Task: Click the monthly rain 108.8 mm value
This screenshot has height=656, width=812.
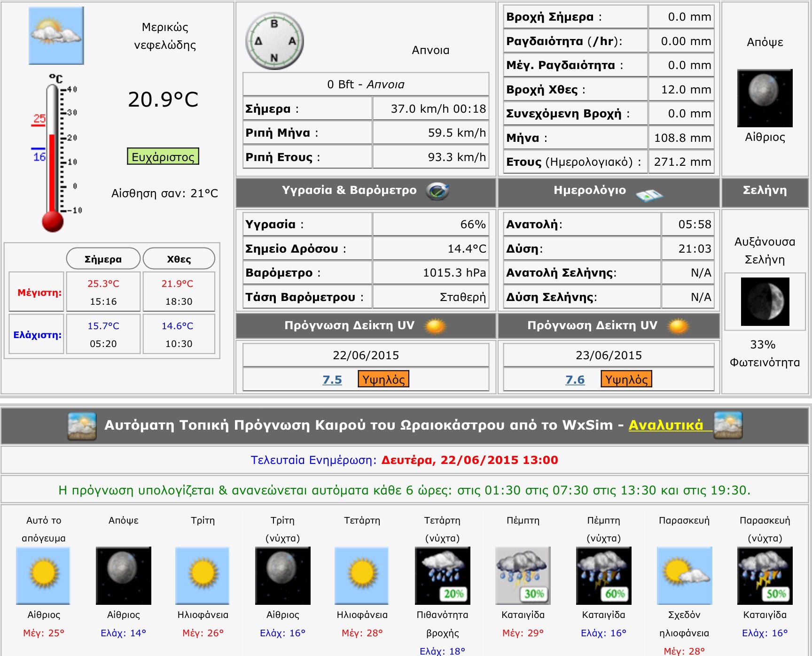Action: [683, 138]
